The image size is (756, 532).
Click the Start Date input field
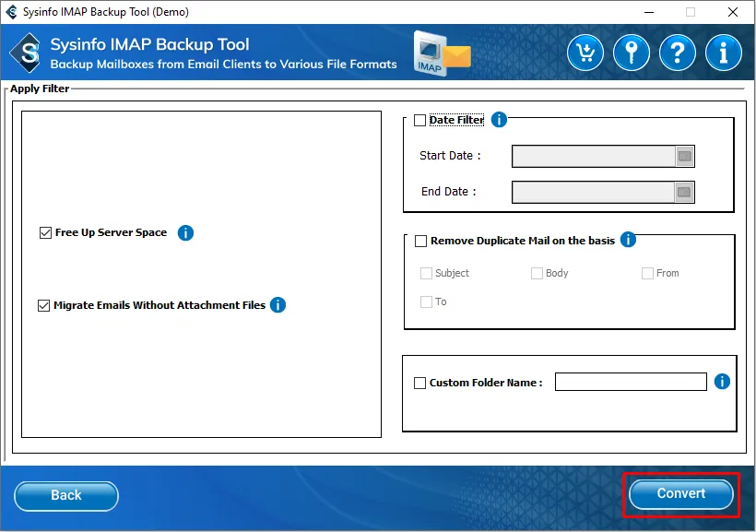tap(593, 157)
